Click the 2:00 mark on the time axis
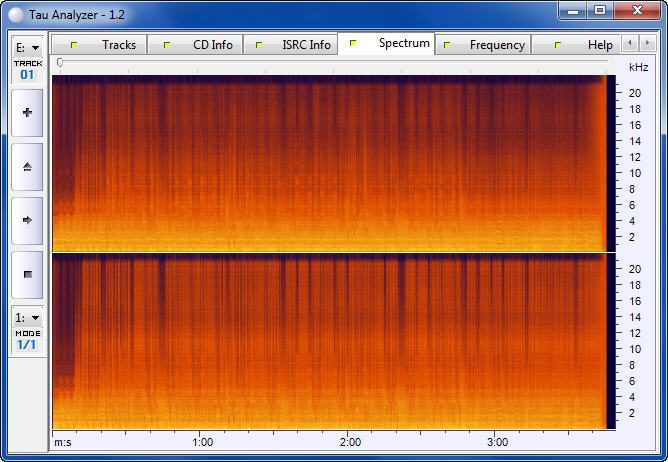668x462 pixels. click(349, 442)
